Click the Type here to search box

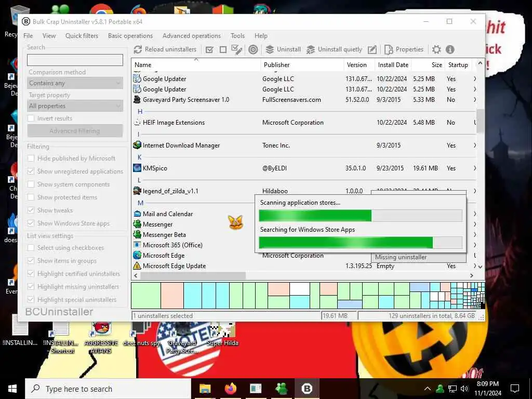108,389
